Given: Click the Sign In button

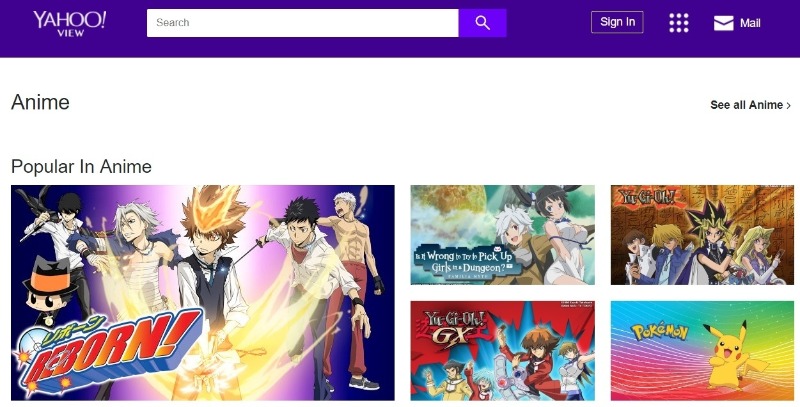Looking at the screenshot, I should click(617, 22).
